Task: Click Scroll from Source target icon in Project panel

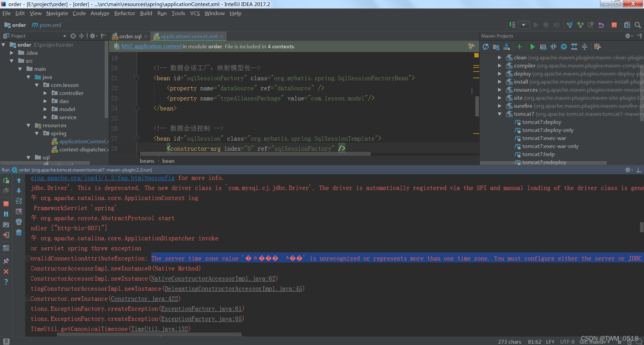Action: (73, 36)
